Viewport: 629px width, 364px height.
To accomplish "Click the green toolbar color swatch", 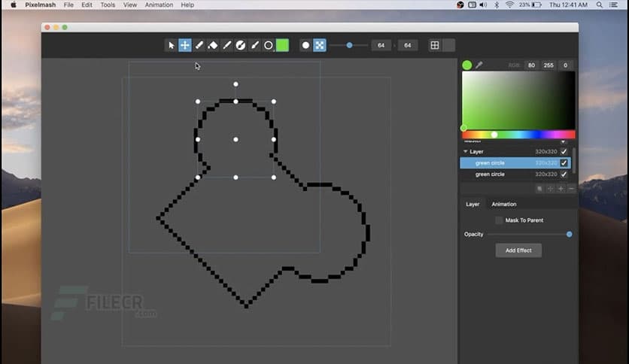I will [x=282, y=45].
